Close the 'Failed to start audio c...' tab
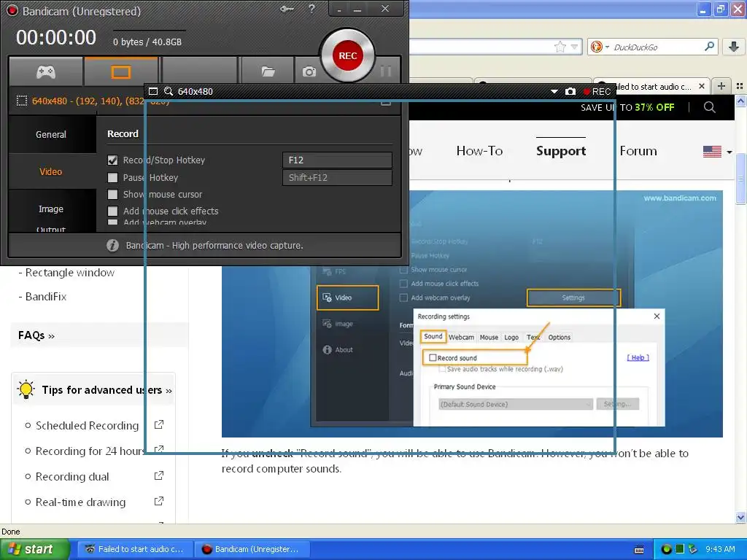The image size is (747, 560). tap(701, 86)
